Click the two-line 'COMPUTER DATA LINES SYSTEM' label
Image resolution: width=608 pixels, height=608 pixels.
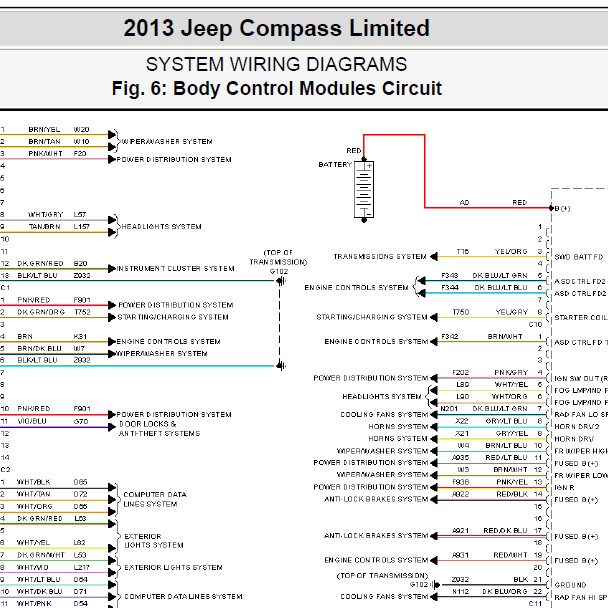click(x=155, y=499)
